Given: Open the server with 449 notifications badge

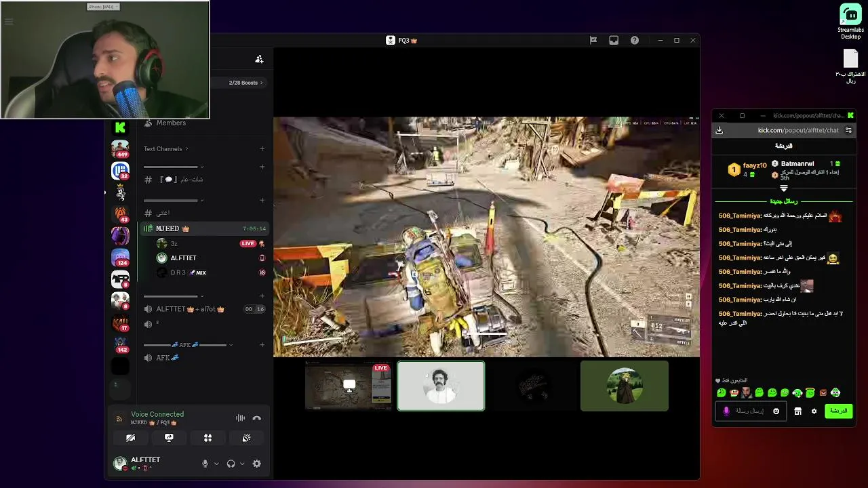Looking at the screenshot, I should tap(120, 148).
